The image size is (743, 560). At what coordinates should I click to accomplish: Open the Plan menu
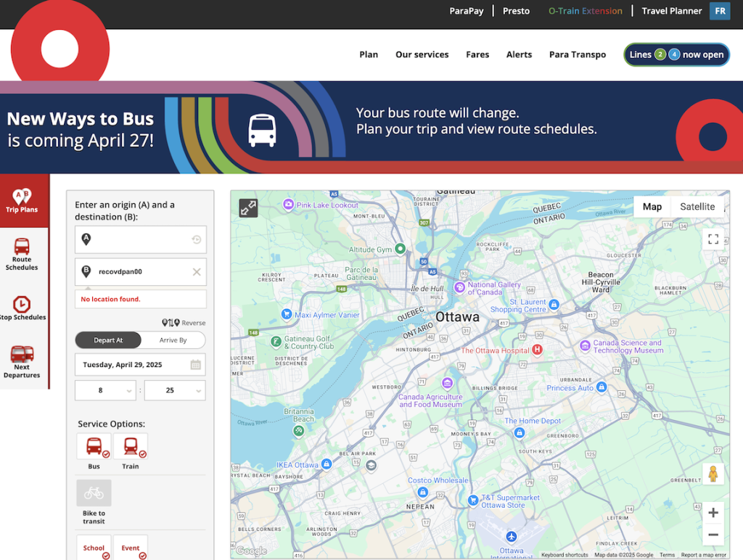[369, 54]
